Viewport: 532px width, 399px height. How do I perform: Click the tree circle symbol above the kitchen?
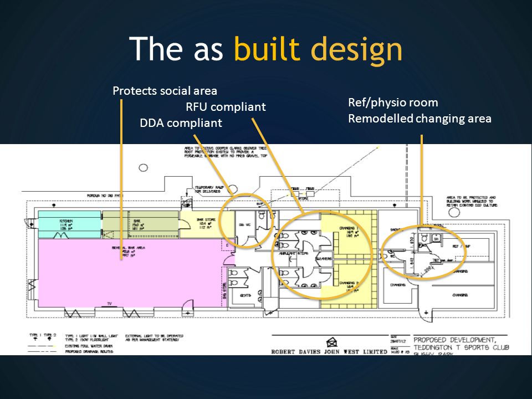click(x=143, y=167)
